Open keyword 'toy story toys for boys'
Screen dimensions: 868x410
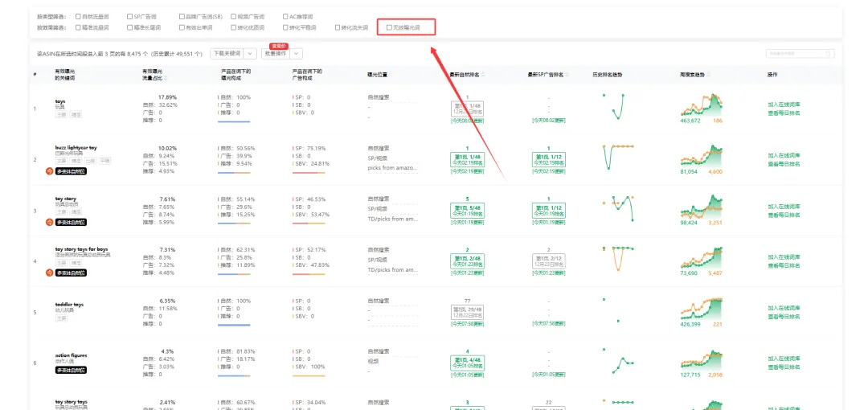82,249
